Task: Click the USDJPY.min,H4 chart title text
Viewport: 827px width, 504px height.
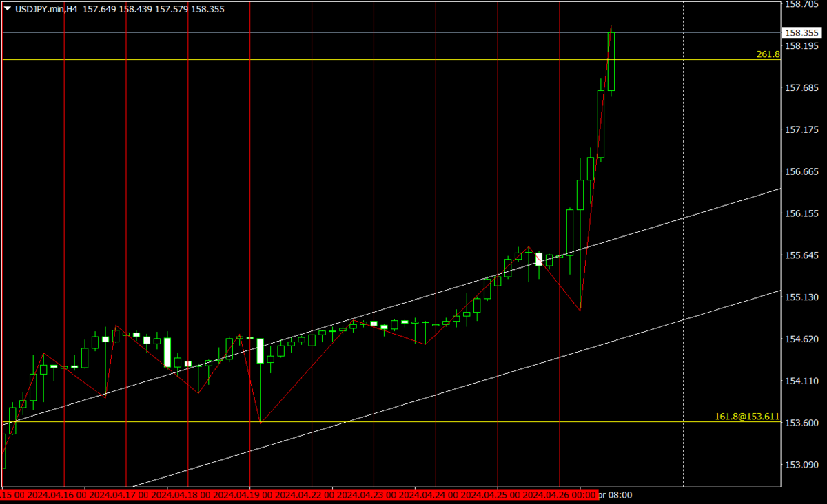Action: tap(45, 10)
